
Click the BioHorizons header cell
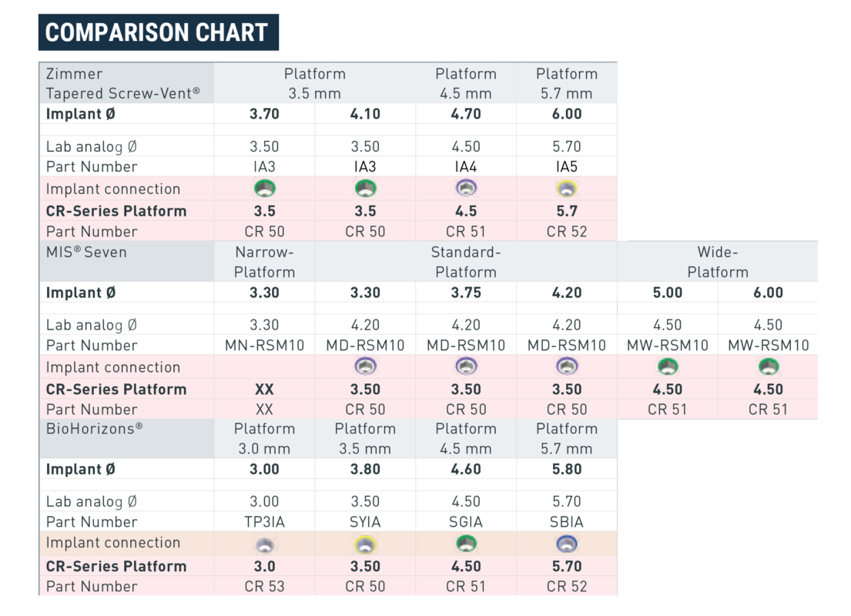click(94, 429)
